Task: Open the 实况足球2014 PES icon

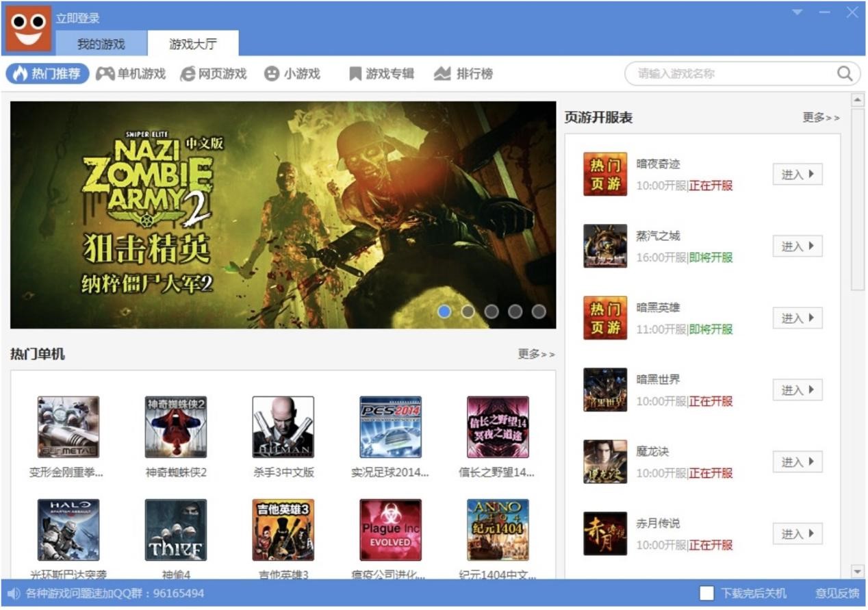Action: click(x=391, y=427)
